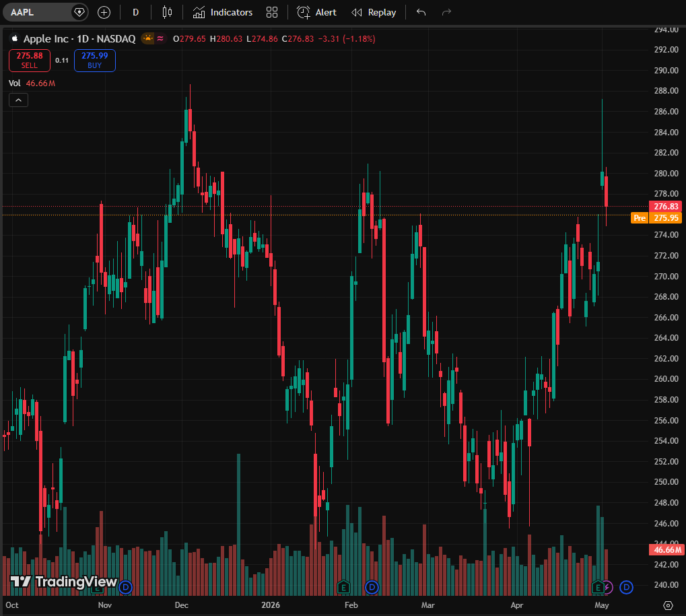The height and width of the screenshot is (616, 686).
Task: Click the orange Pre 275.95 price label
Action: pyautogui.click(x=656, y=218)
